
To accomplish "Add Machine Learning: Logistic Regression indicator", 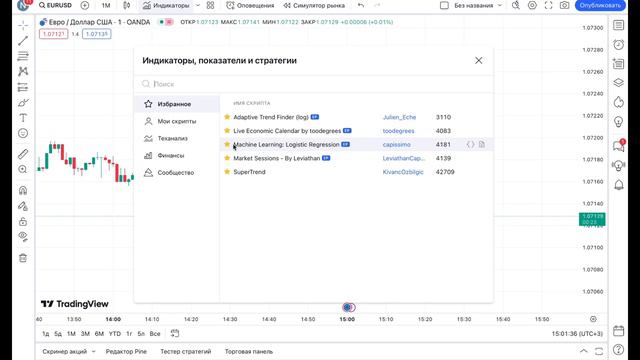I will (x=286, y=144).
